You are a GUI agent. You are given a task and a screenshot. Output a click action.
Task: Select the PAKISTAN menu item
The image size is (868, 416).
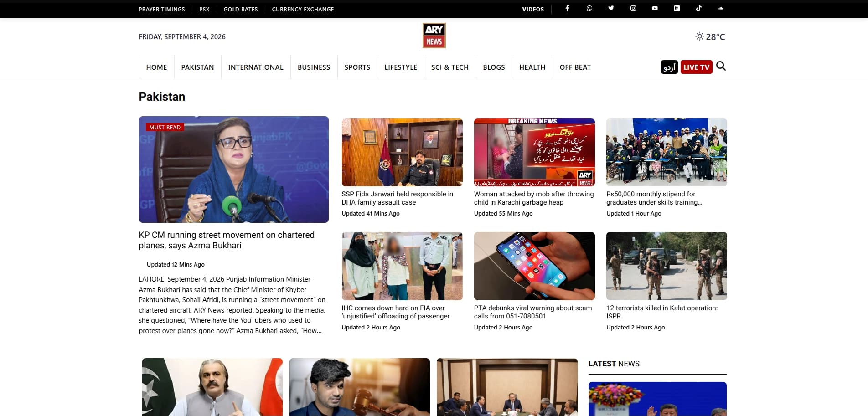pyautogui.click(x=197, y=67)
